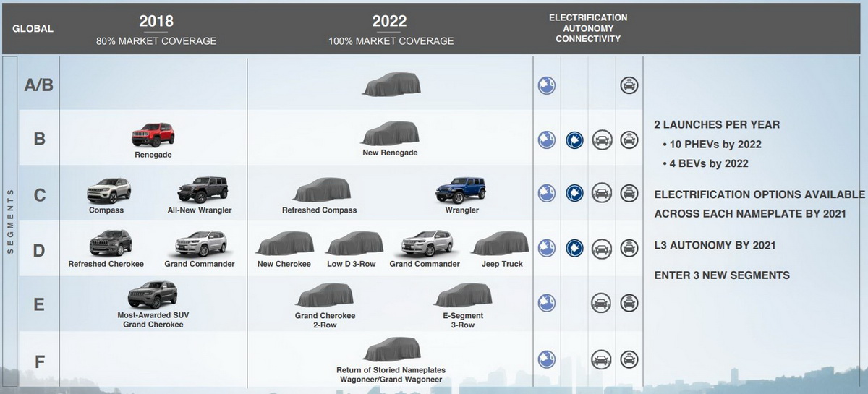Select the 2018 Grand Commander vehicle image
The height and width of the screenshot is (394, 868).
click(x=200, y=244)
